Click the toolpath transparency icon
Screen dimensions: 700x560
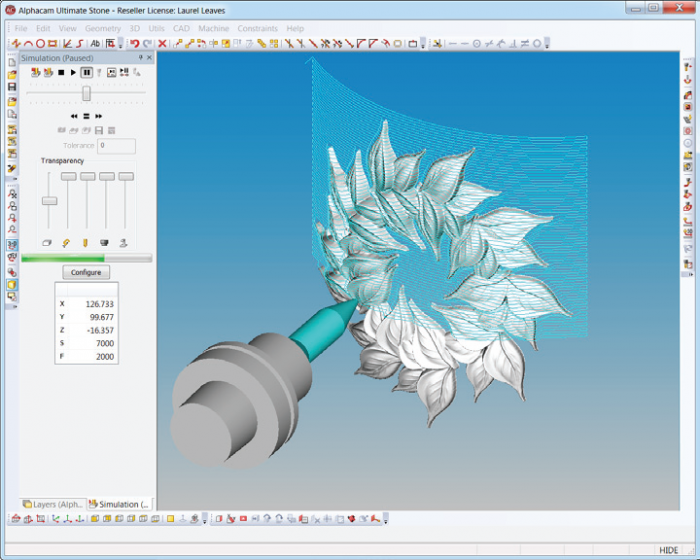[x=66, y=243]
